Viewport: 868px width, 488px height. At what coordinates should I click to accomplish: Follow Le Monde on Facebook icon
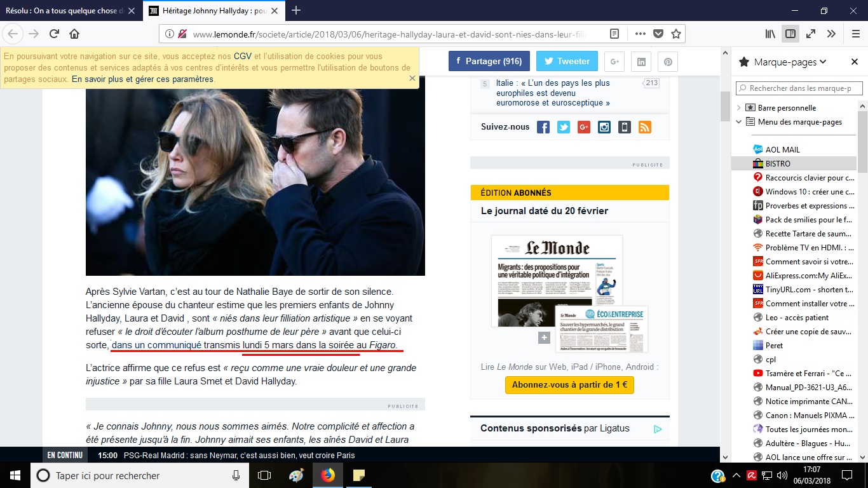[x=543, y=127]
